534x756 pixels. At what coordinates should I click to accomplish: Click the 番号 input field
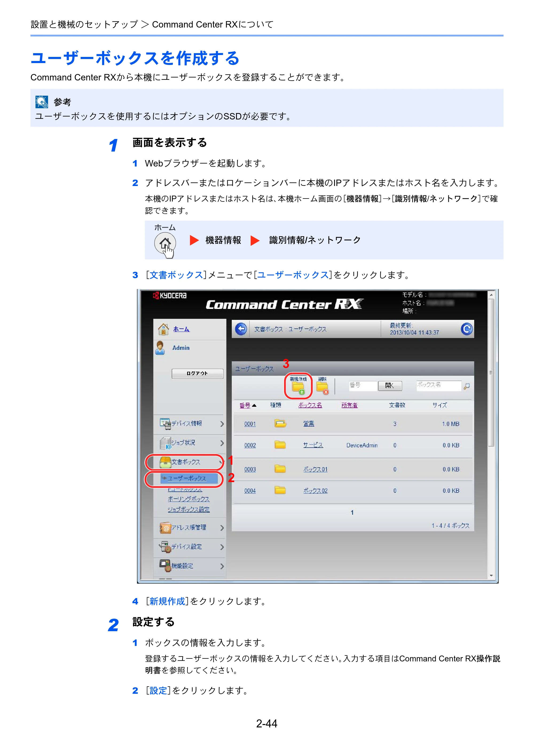click(363, 386)
